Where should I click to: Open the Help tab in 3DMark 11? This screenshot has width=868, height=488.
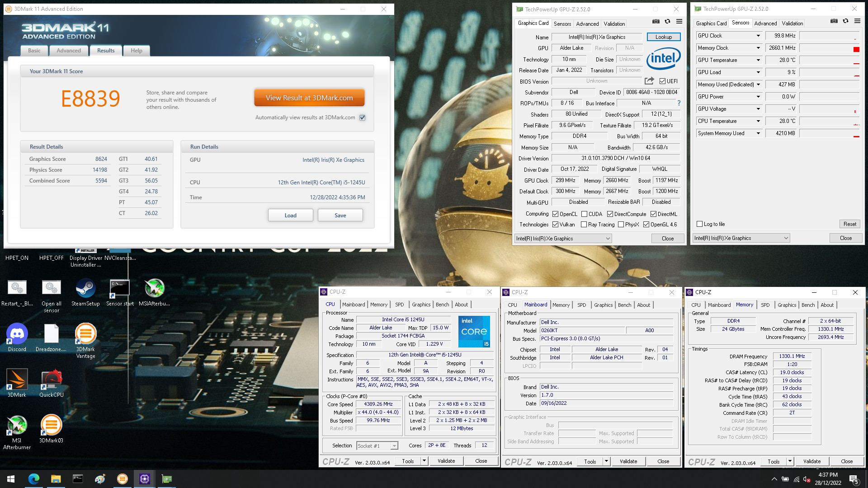(x=137, y=51)
